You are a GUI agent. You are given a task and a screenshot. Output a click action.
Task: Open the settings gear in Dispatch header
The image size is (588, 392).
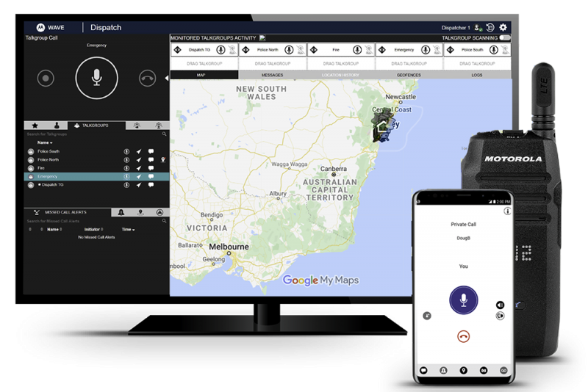[x=503, y=27]
